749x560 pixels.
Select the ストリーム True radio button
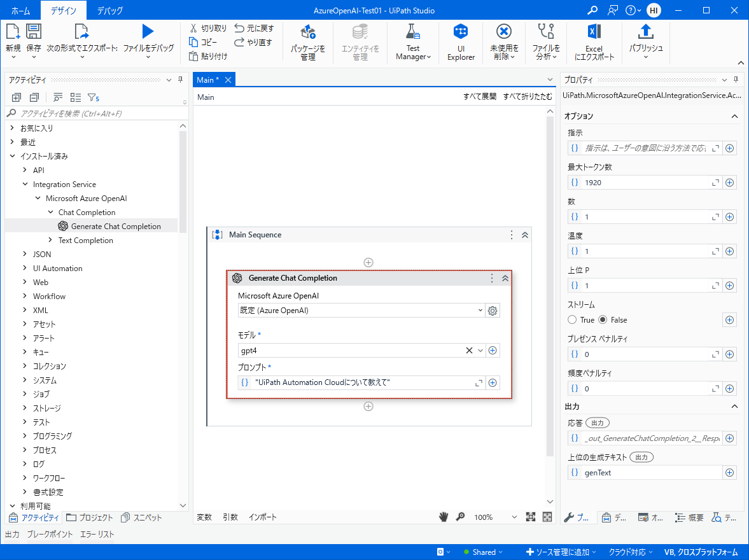[572, 319]
